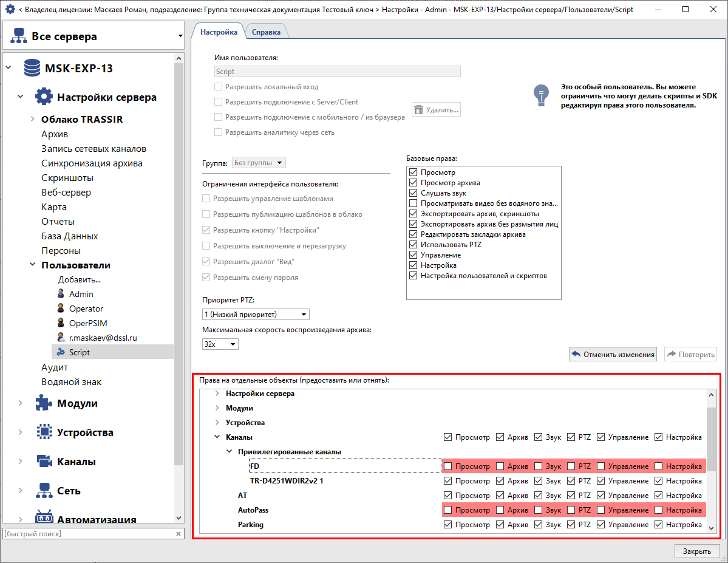Screen dimensions: 728x563
Task: Click the network icon for Сеть
Action: click(x=44, y=491)
